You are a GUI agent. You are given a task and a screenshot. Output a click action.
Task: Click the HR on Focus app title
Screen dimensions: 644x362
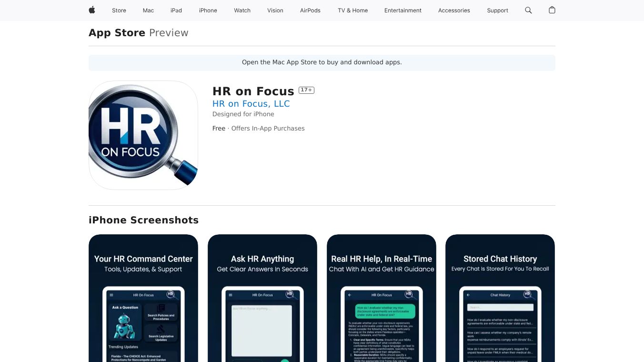[x=253, y=91]
